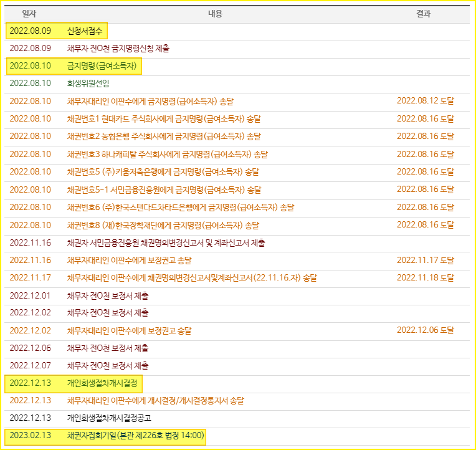Click '2022.08.16 도달' in 하나캐피탈 row
The image size is (476, 450).
coord(426,154)
